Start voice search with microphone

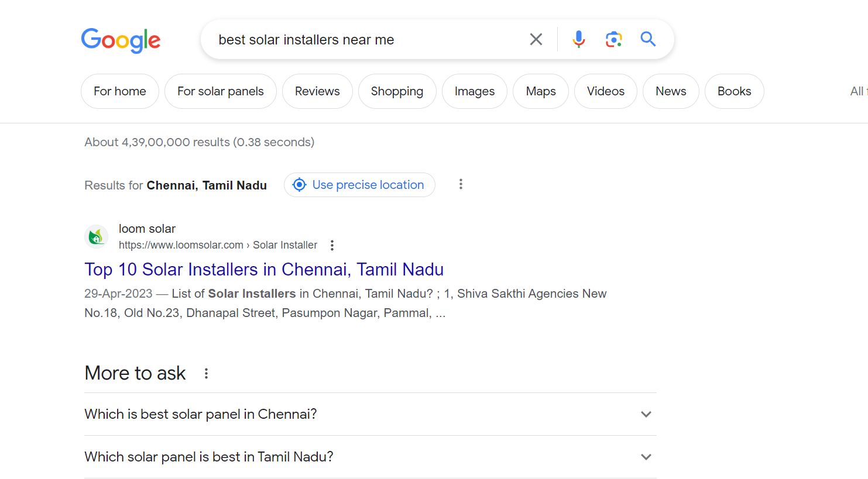pos(578,39)
